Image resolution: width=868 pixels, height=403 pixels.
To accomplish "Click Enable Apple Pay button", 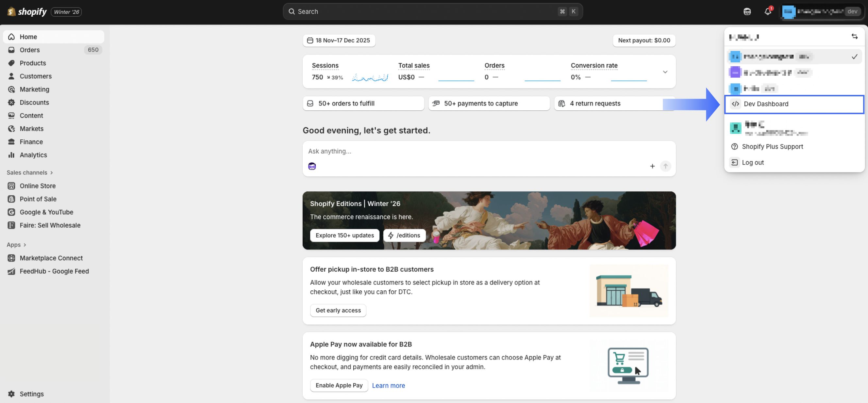I will point(339,385).
